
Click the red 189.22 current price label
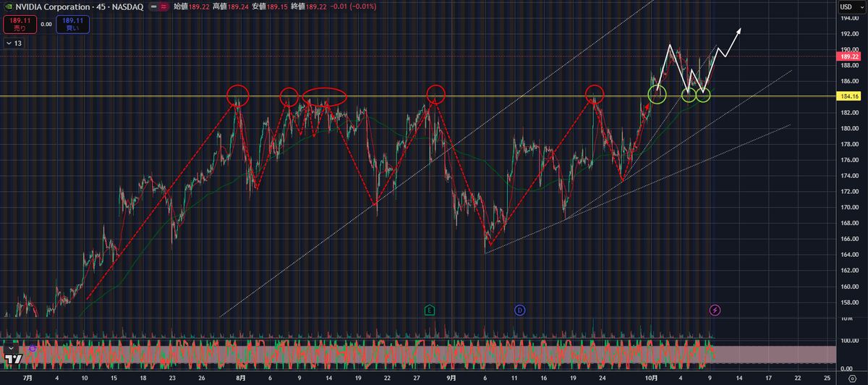tap(849, 56)
